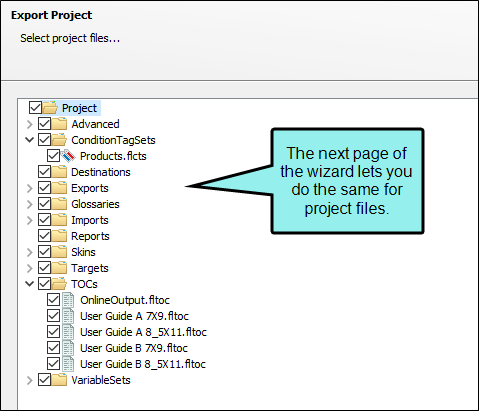Image resolution: width=479 pixels, height=411 pixels.
Task: Click the TOCs open folder icon
Action: coord(59,284)
